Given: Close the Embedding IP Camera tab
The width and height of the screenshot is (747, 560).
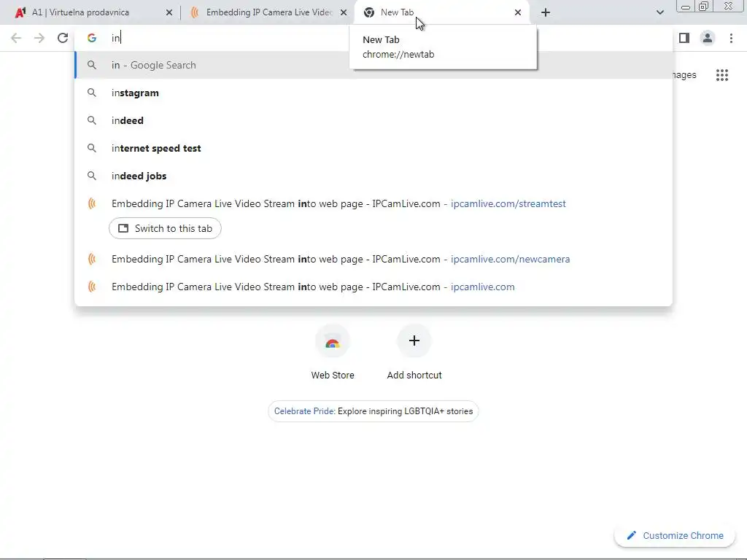Looking at the screenshot, I should tap(344, 12).
